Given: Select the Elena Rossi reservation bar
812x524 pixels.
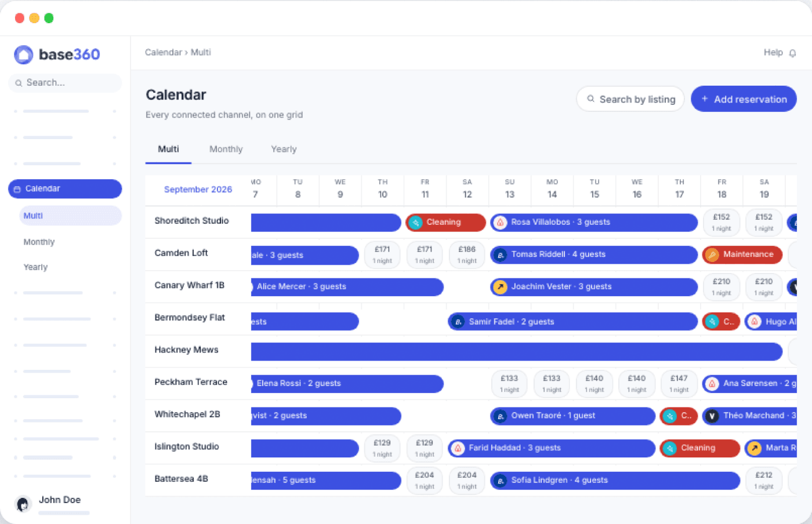Looking at the screenshot, I should [x=347, y=384].
